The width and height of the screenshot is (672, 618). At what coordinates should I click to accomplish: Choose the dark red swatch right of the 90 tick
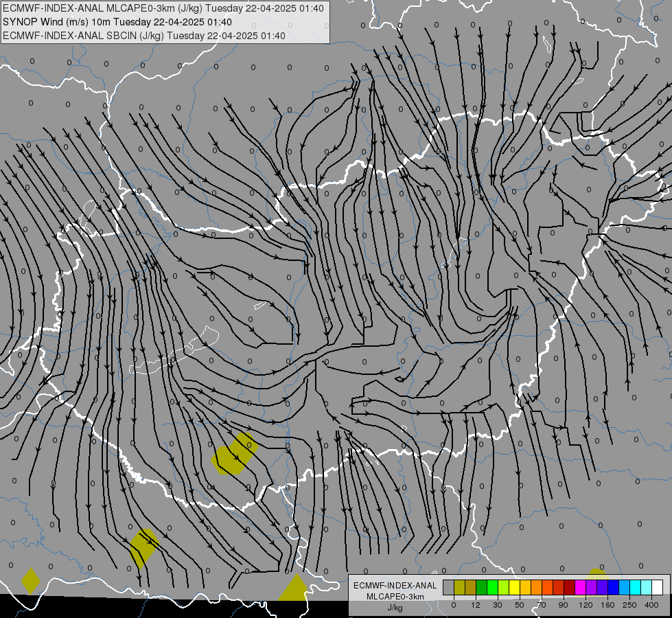(570, 587)
